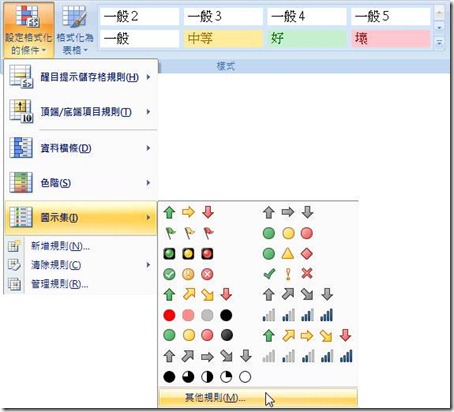Open 醒目提示儲存格規則(H) submenu
The width and height of the screenshot is (454, 412).
(81, 77)
